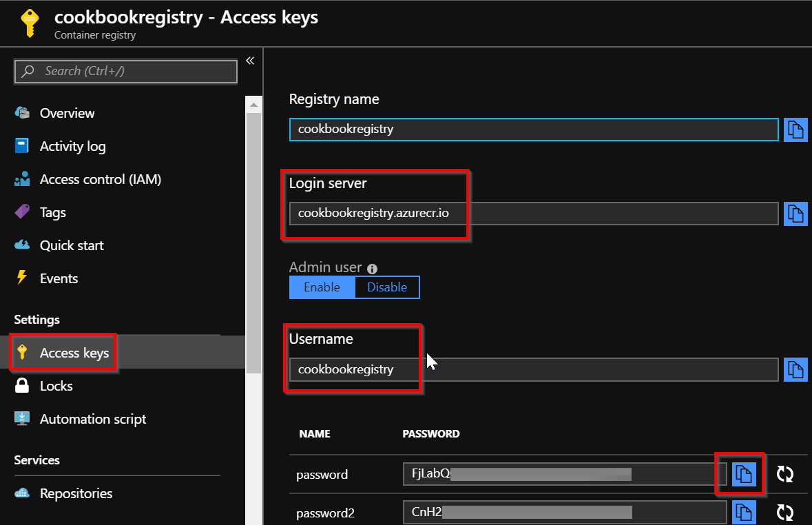
Task: Open Quick start guide
Action: 72,245
